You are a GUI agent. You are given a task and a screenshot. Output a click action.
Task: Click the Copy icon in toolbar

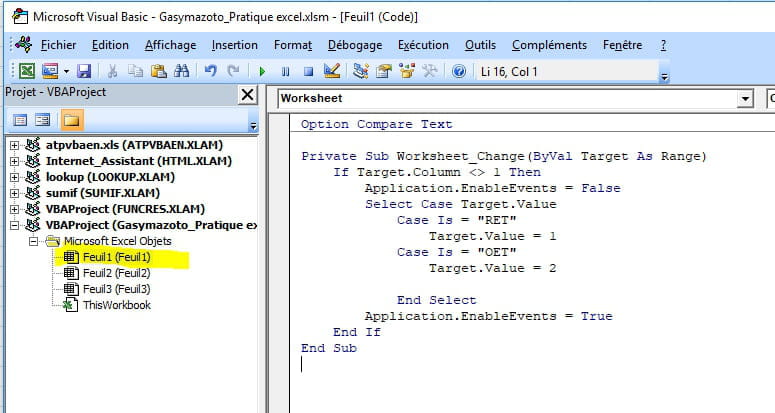point(135,71)
